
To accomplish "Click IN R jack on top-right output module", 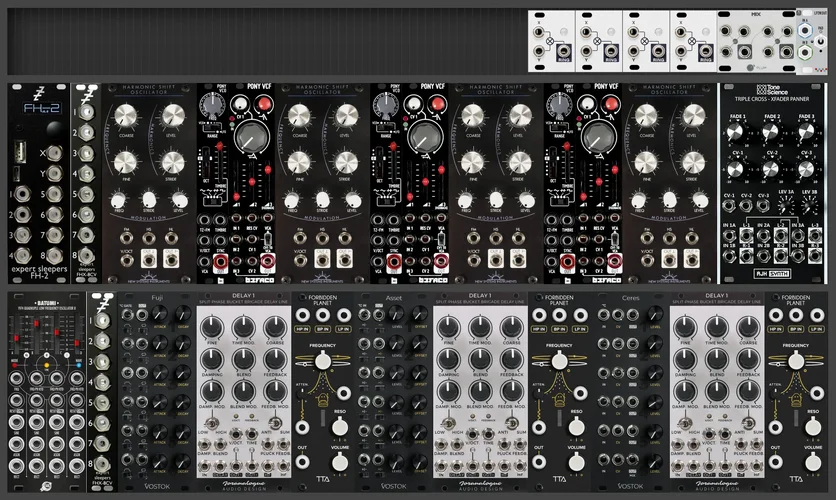I will pyautogui.click(x=805, y=52).
